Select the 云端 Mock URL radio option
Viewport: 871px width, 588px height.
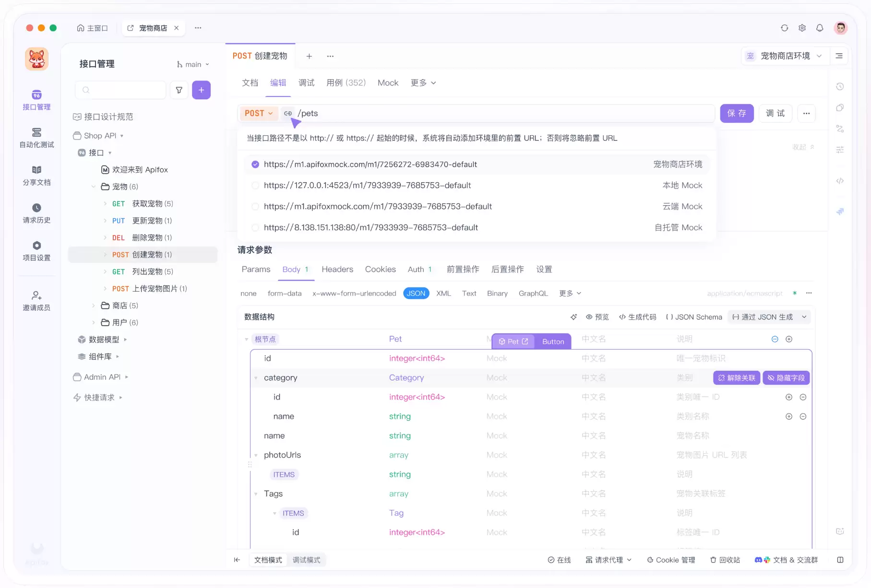(255, 206)
